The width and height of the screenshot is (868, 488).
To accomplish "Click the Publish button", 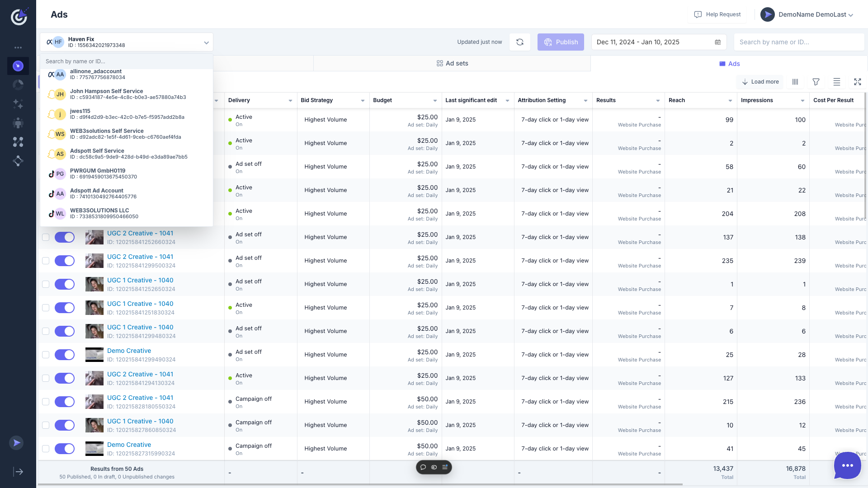I will click(x=561, y=42).
